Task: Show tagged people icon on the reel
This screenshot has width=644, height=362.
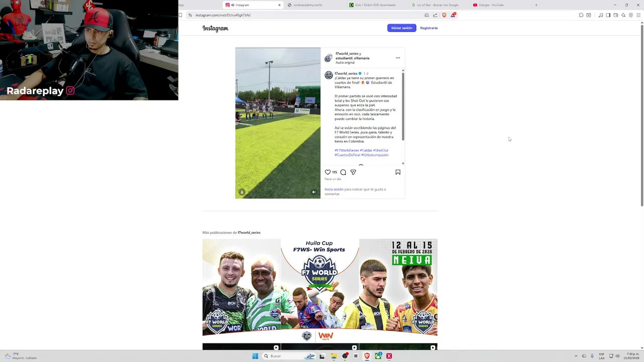Action: click(x=242, y=192)
